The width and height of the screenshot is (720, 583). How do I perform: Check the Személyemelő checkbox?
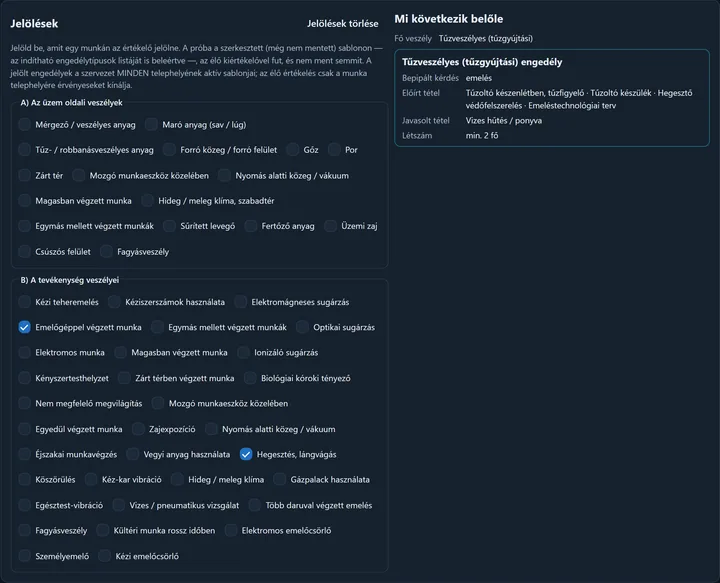point(24,556)
